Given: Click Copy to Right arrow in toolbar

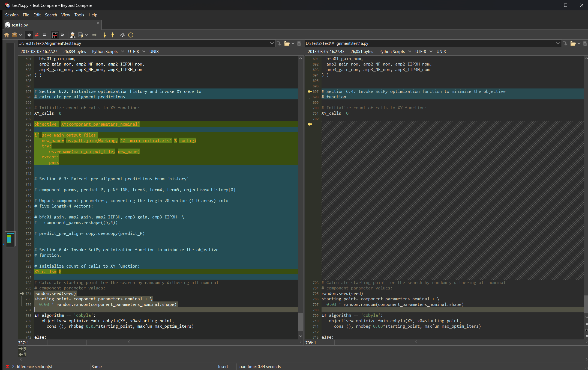Looking at the screenshot, I should 95,35.
